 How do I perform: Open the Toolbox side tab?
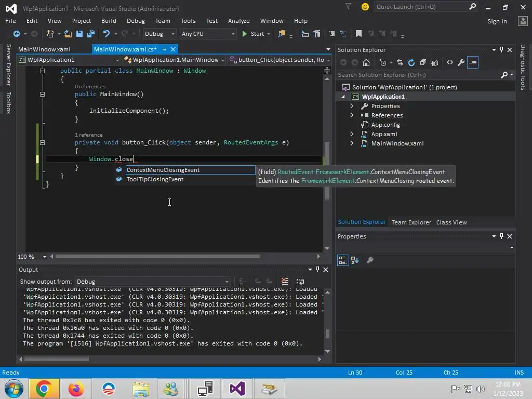pos(8,103)
